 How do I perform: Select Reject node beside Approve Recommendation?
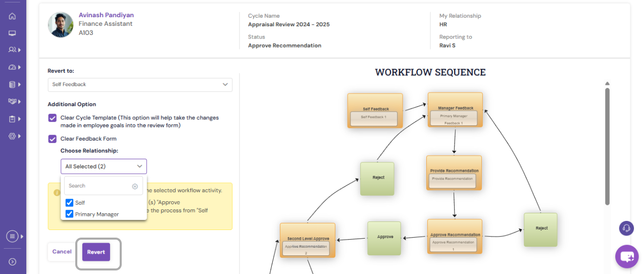pyautogui.click(x=540, y=230)
